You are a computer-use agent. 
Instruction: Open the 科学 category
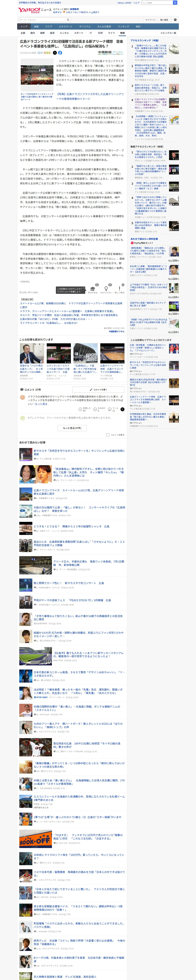100,33
